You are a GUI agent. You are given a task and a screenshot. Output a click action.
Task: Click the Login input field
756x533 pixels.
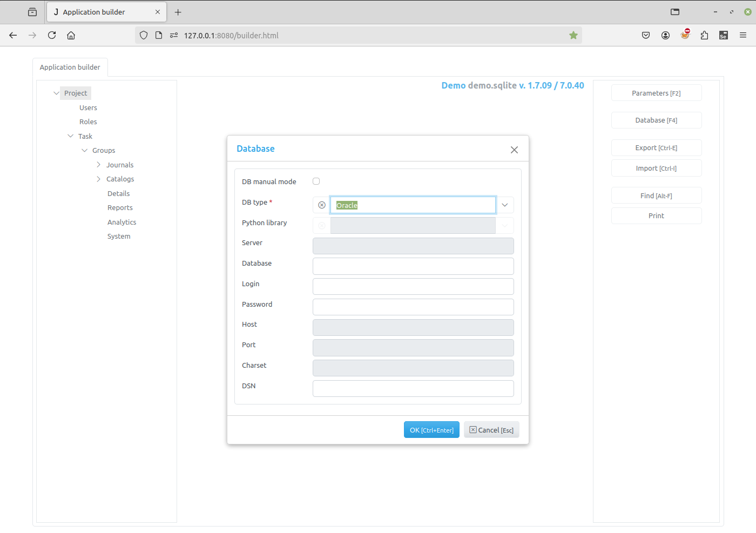413,286
